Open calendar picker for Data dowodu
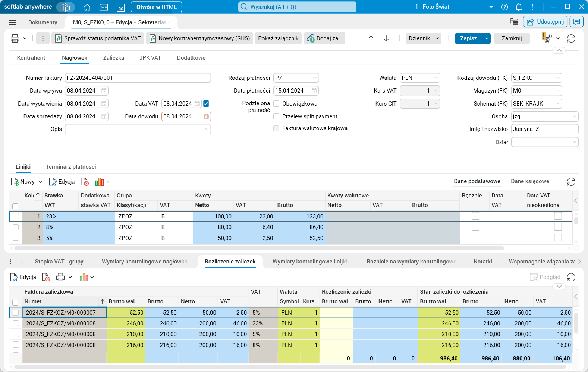588x372 pixels. click(x=206, y=116)
